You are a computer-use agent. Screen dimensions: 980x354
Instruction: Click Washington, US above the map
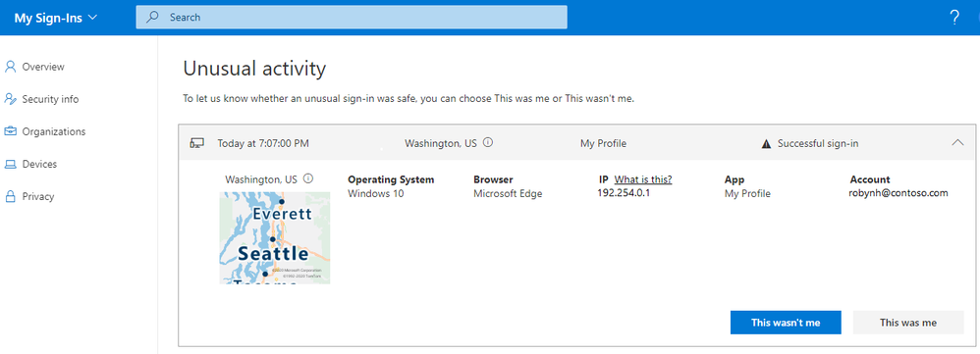(261, 179)
